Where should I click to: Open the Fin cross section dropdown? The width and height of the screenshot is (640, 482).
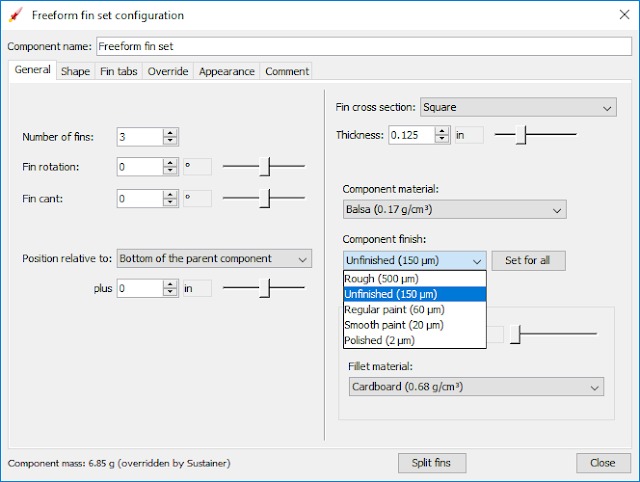click(x=518, y=107)
